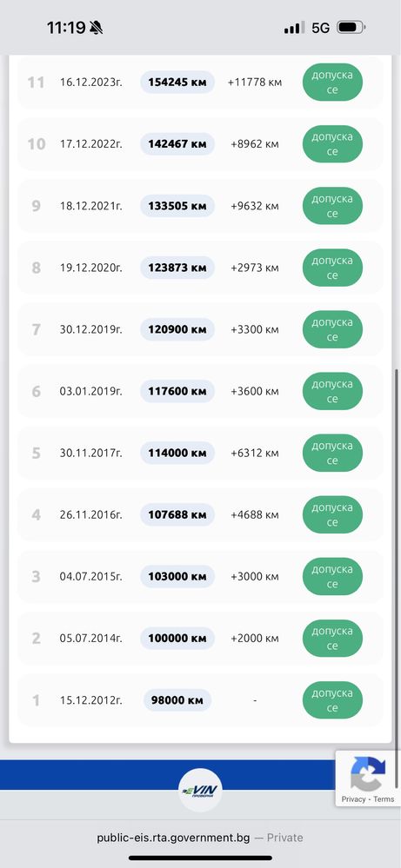Screen dimensions: 401x868
Task: Click the reCAPTCHA badge icon
Action: coord(368,773)
